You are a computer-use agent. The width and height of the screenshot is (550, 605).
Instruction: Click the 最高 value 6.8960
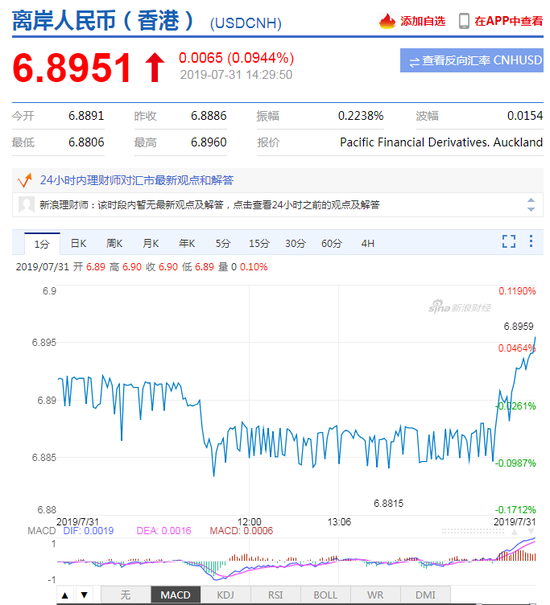[x=208, y=142]
